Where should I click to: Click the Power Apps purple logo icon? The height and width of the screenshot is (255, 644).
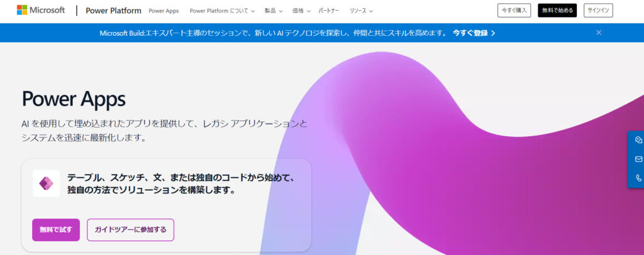(x=46, y=183)
